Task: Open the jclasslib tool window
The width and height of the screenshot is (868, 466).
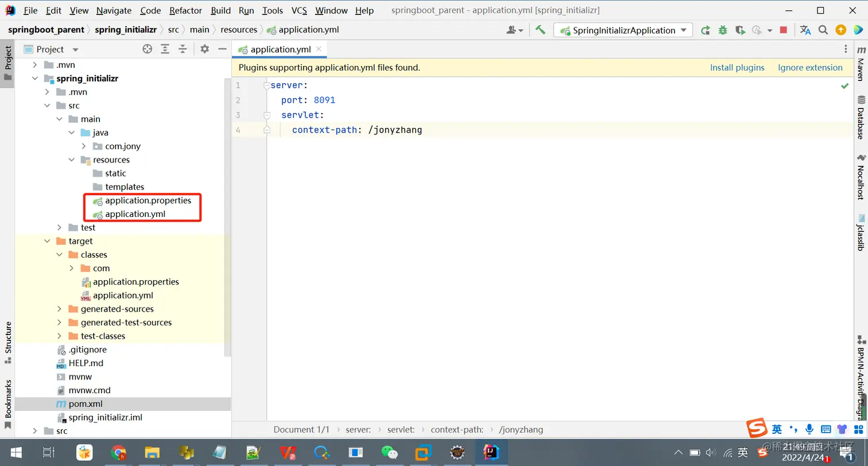Action: click(x=861, y=232)
